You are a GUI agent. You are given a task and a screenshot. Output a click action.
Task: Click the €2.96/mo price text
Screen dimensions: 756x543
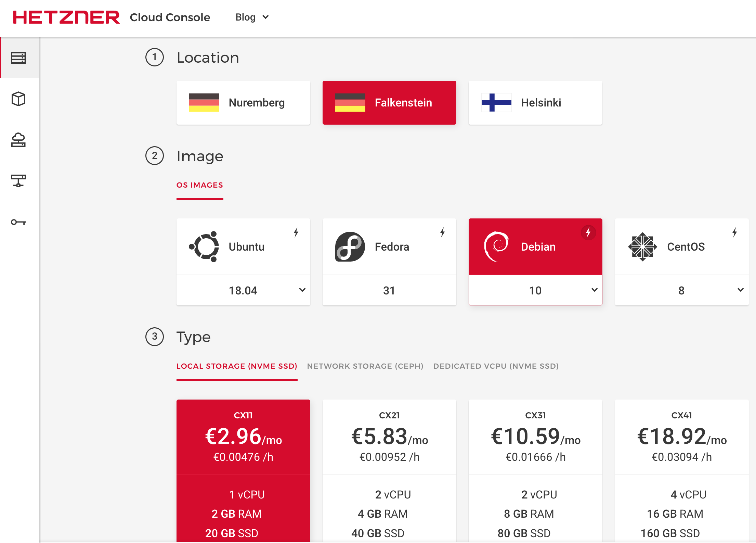click(x=243, y=437)
